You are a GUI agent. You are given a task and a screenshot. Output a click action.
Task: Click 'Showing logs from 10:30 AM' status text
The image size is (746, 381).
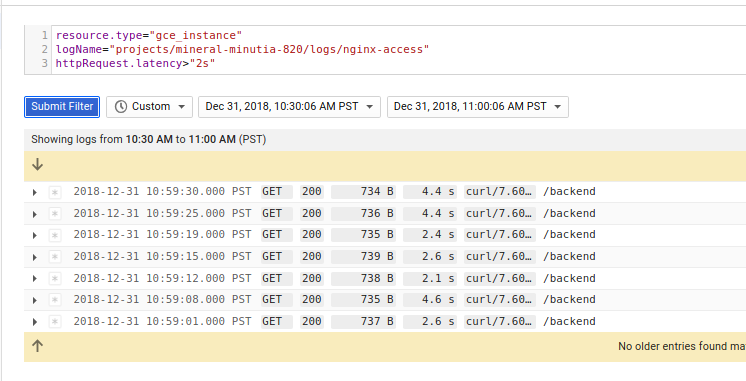click(x=148, y=139)
